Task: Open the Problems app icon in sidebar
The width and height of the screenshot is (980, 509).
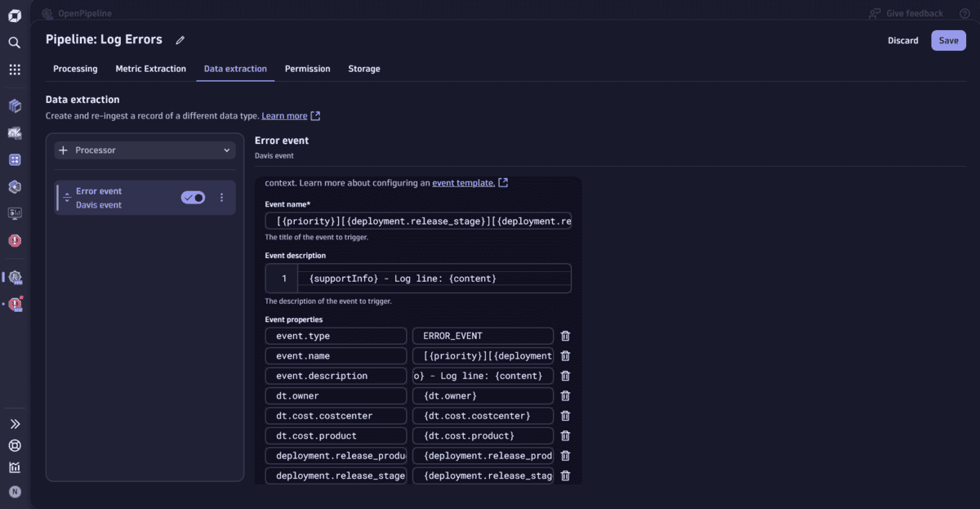Action: [x=14, y=240]
